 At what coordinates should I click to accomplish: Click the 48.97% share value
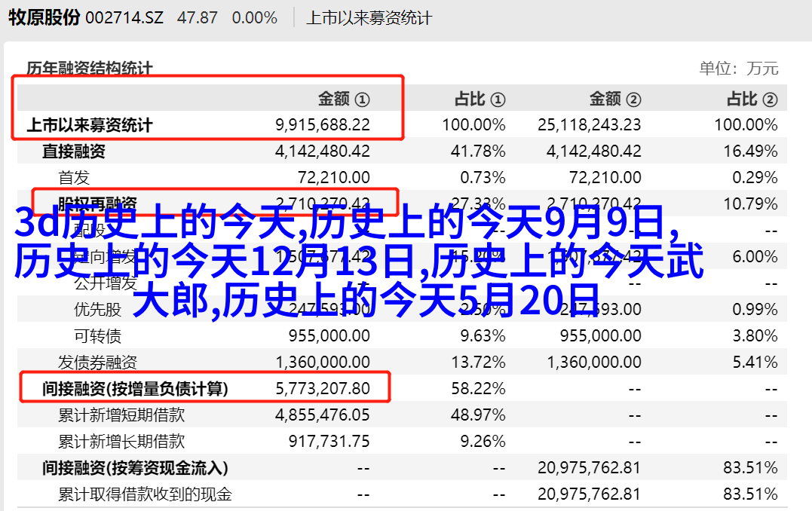[478, 415]
